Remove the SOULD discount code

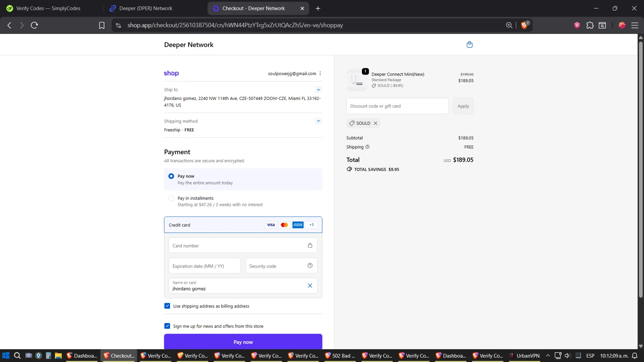375,123
